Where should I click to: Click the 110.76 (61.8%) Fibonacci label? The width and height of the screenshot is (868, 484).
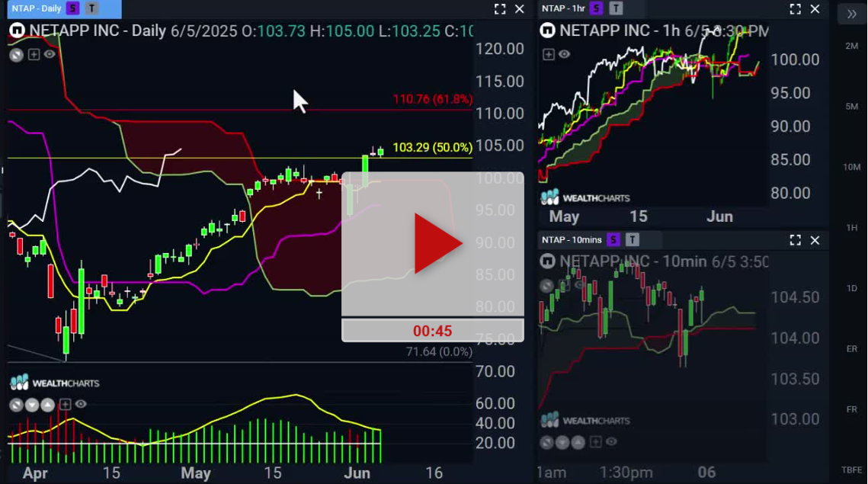pyautogui.click(x=432, y=99)
